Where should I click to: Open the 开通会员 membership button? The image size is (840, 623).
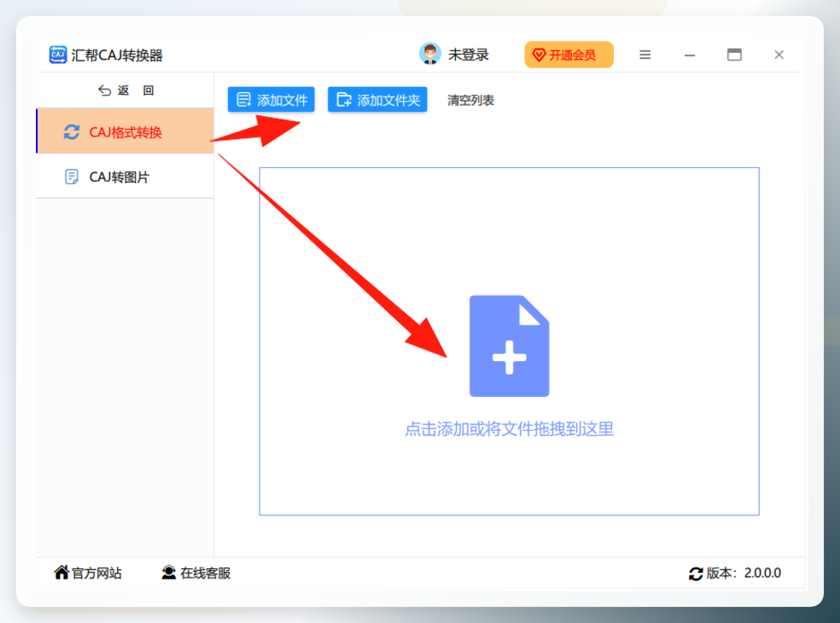point(569,55)
